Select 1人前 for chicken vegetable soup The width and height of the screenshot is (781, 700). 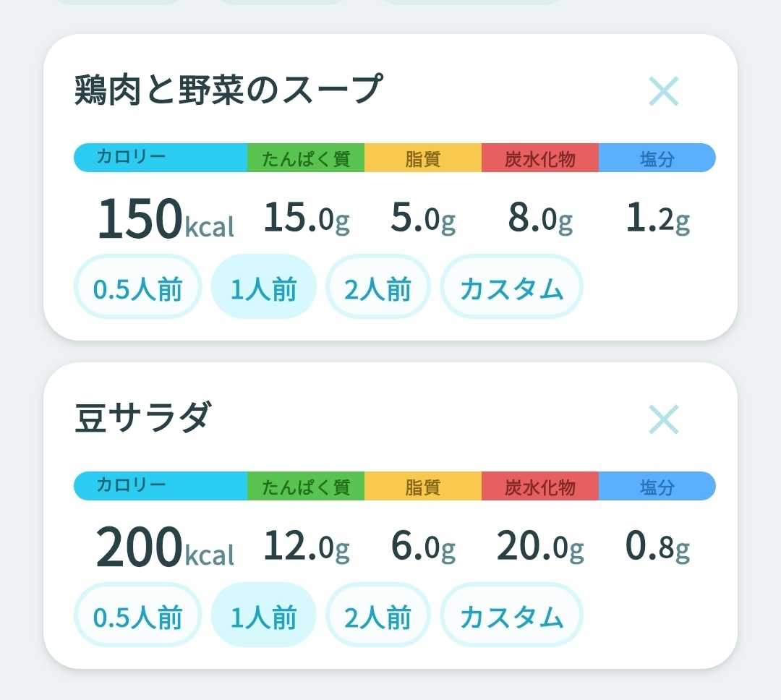[264, 287]
